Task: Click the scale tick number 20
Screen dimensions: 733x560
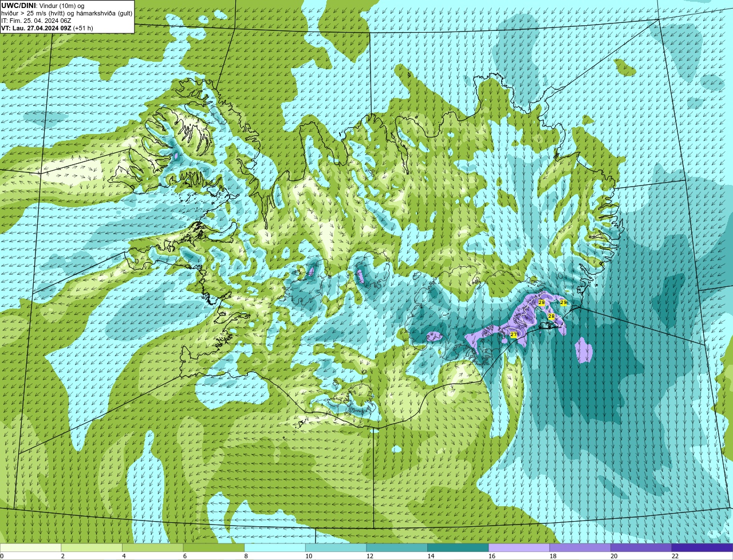Action: pos(614,556)
